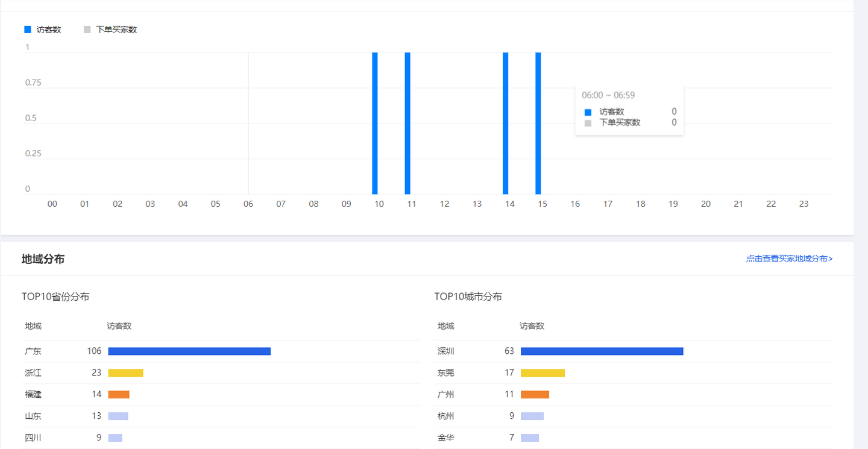Viewport: 868px width, 449px height.
Task: Click the orange visitor bar for 福建
Action: coord(119,395)
